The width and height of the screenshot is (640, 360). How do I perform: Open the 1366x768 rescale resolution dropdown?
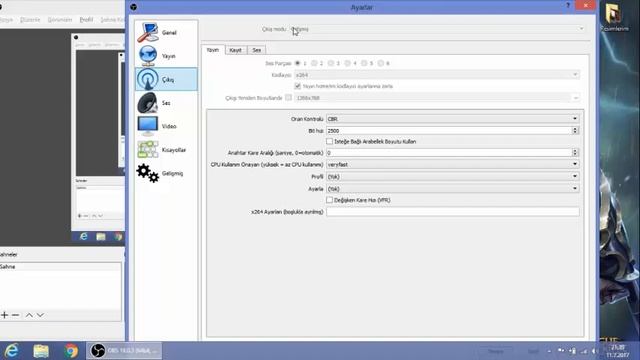[437, 98]
